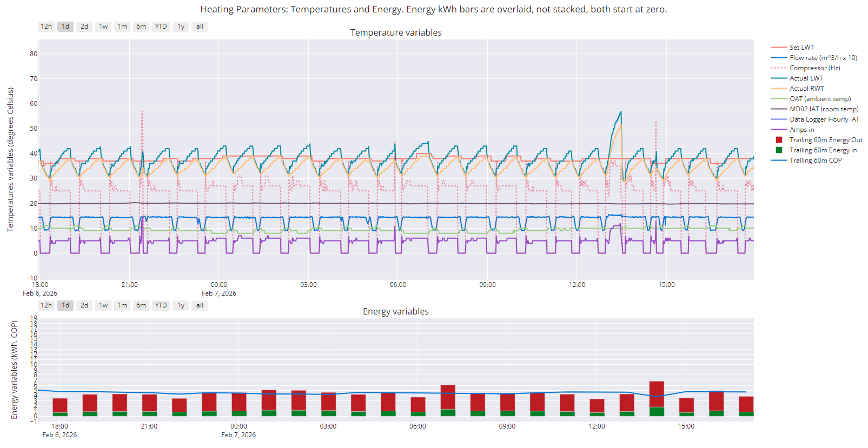Hide the Trailing 60m COP line
Screen dimensions: 868x448
[815, 161]
